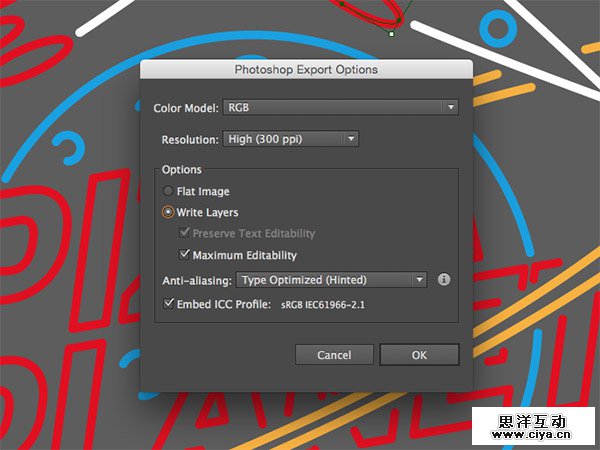Confirm export with the OK button
The height and width of the screenshot is (450, 600).
(419, 355)
